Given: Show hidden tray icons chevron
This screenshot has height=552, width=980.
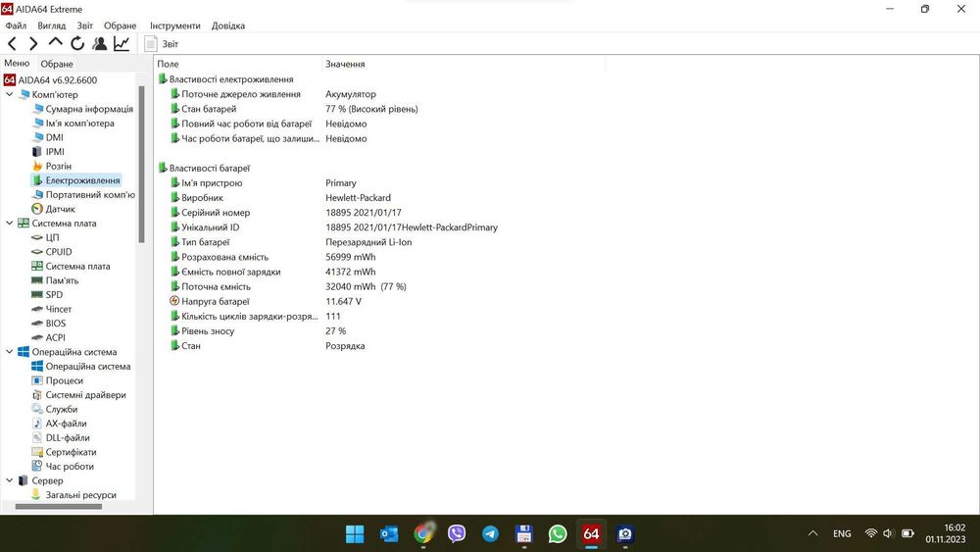Looking at the screenshot, I should click(x=812, y=533).
